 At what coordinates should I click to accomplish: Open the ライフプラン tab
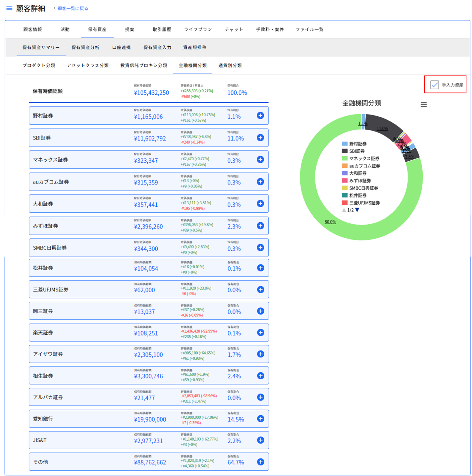click(x=198, y=29)
